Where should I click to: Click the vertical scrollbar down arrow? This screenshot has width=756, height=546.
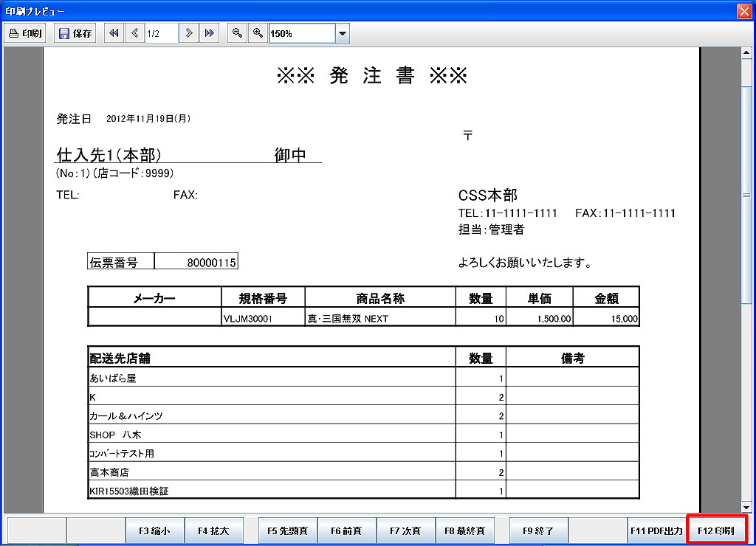(746, 508)
